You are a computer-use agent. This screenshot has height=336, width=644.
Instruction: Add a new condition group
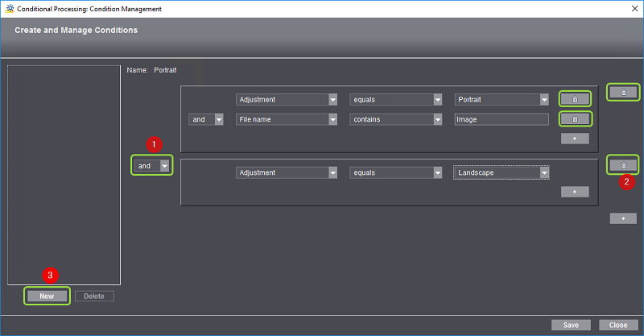[x=623, y=218]
